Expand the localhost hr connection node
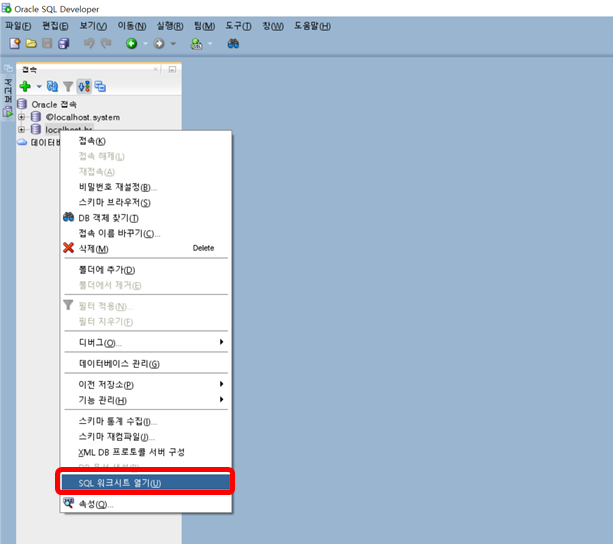 point(22,129)
